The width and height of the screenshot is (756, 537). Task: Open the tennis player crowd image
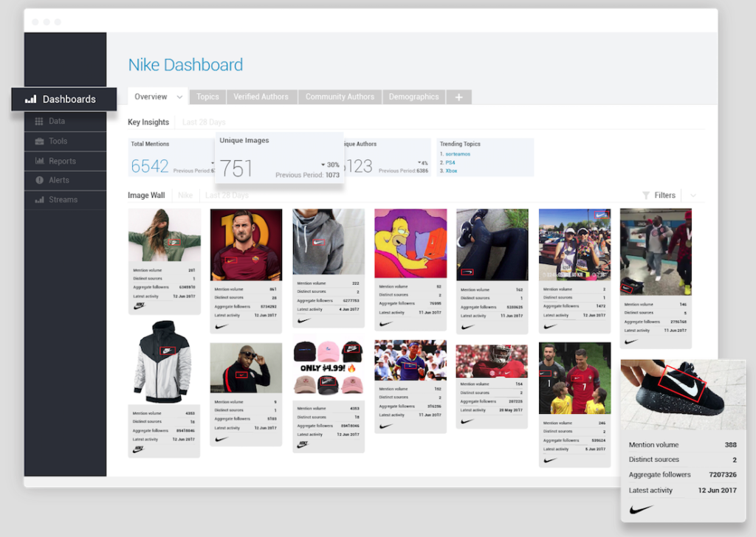point(410,360)
